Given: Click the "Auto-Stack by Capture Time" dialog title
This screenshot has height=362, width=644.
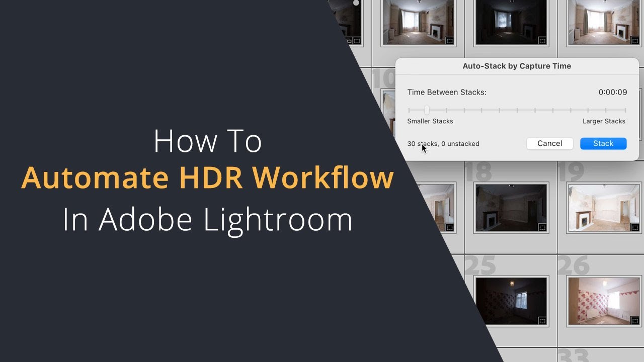Looking at the screenshot, I should (x=517, y=66).
